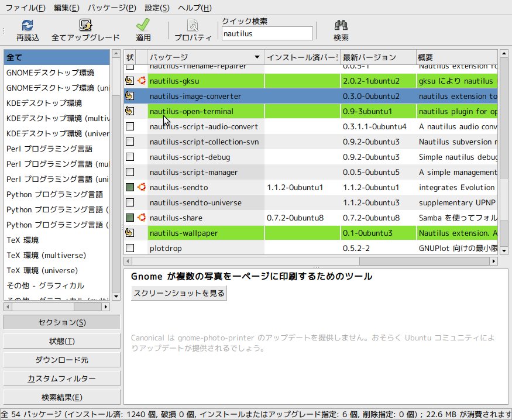This screenshot has width=512, height=420.
Task: Select the nautilus-wallpaper package name
Action: click(x=184, y=233)
